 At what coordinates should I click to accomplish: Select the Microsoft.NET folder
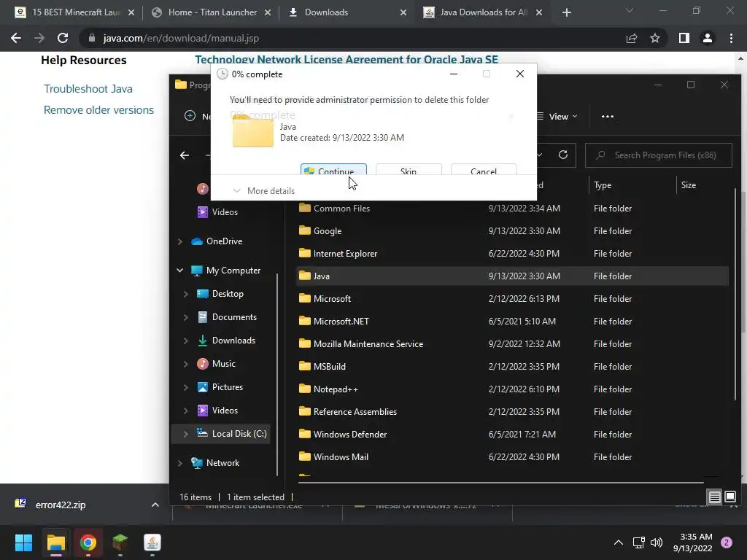click(x=512, y=322)
